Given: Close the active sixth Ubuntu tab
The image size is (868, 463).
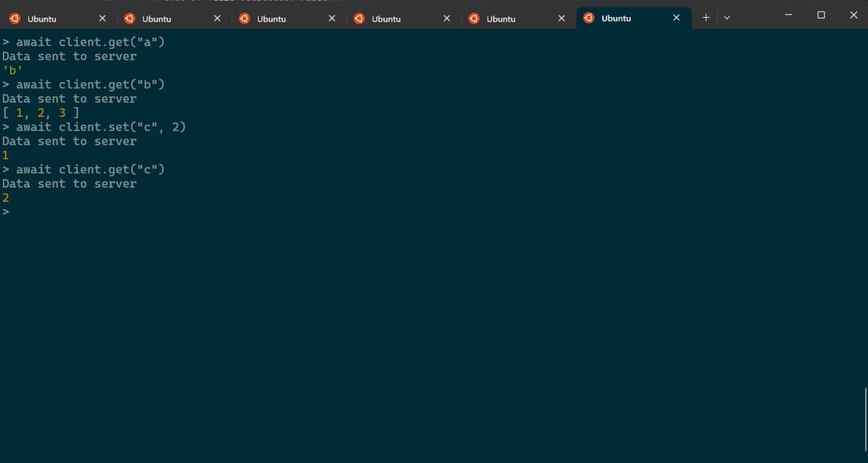Looking at the screenshot, I should 677,18.
